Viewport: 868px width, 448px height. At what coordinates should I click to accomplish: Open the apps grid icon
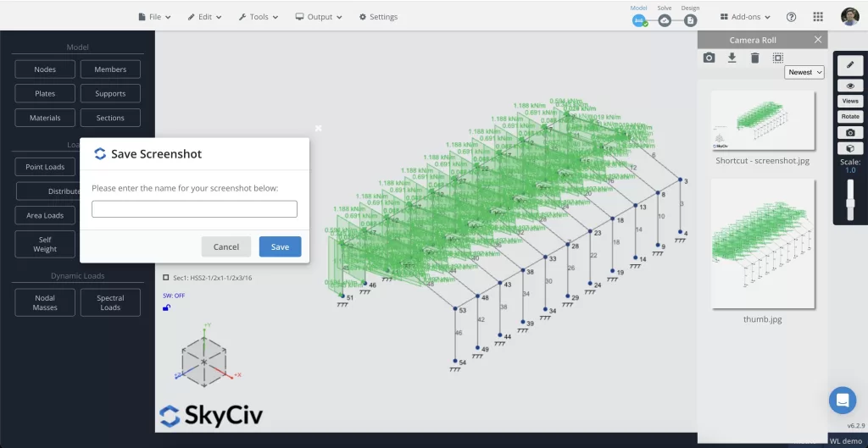818,17
